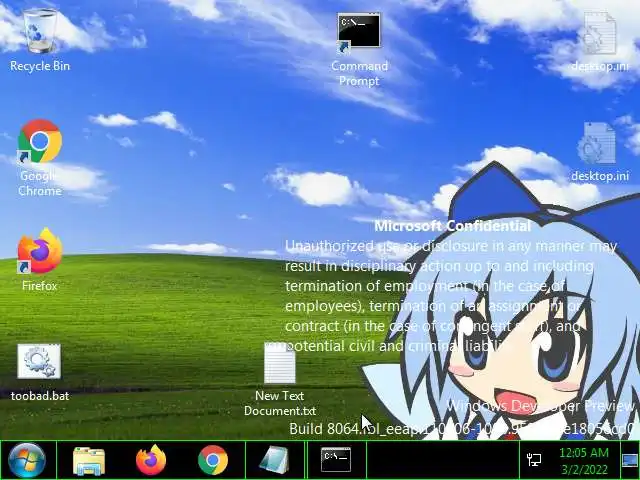Launch Chrome from the taskbar
This screenshot has height=480, width=640.
pos(213,460)
